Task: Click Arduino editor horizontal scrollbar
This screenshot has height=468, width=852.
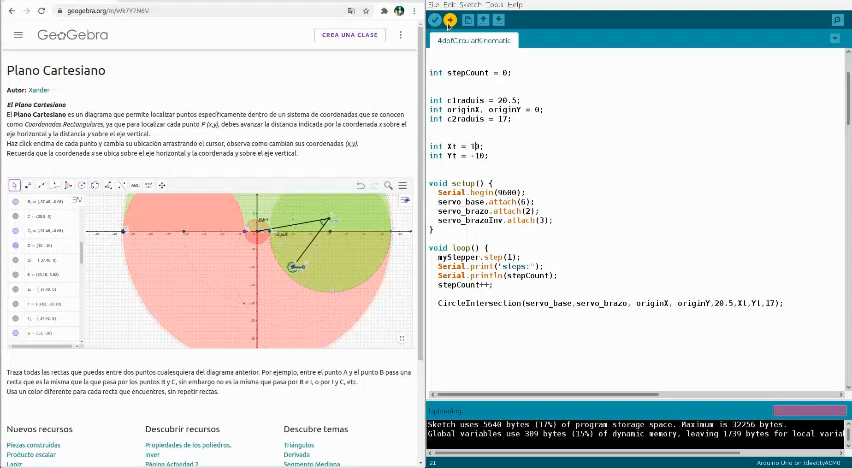Action: coord(548,395)
